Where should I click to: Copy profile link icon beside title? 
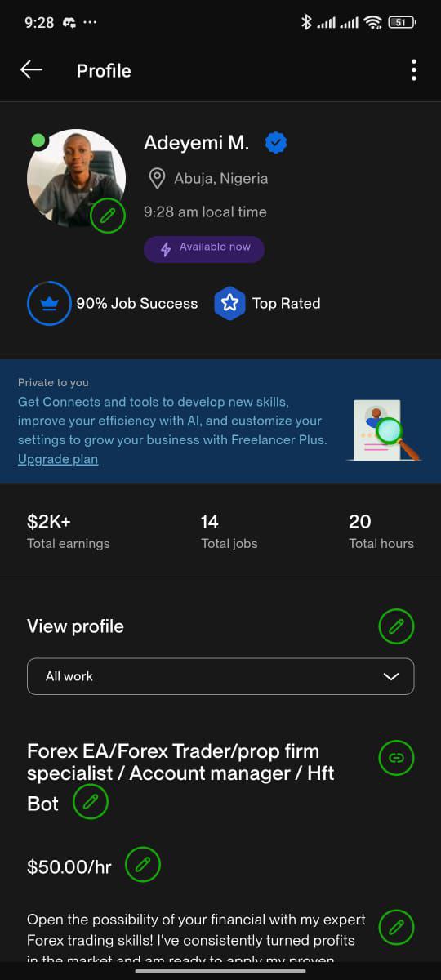[x=396, y=758]
